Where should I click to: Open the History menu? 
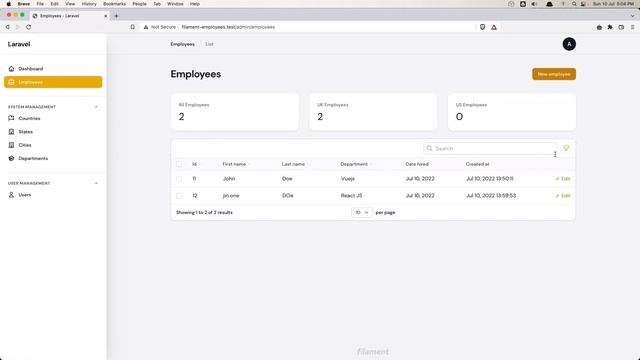pyautogui.click(x=89, y=4)
